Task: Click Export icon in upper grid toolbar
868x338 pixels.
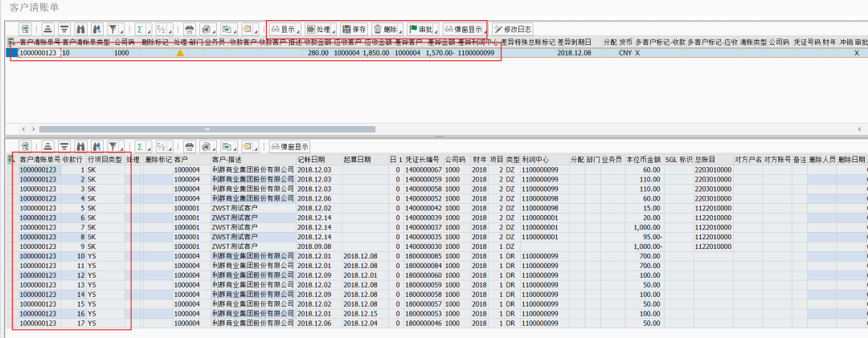Action: coord(227,30)
